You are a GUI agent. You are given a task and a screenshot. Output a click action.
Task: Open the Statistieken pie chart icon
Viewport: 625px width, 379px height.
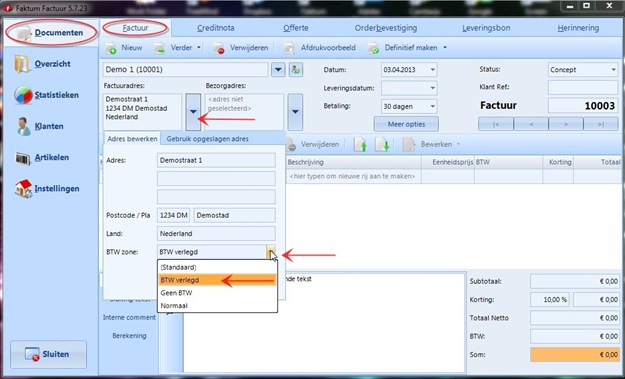[23, 95]
